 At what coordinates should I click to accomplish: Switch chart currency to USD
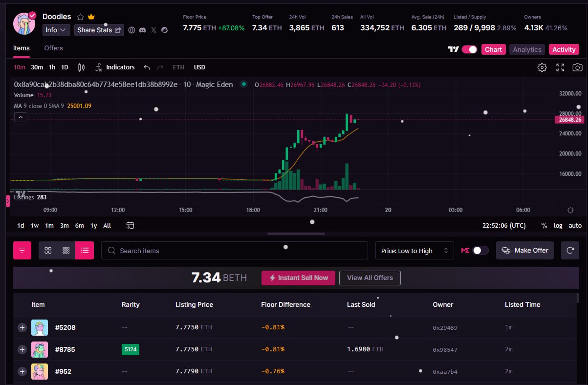click(199, 67)
